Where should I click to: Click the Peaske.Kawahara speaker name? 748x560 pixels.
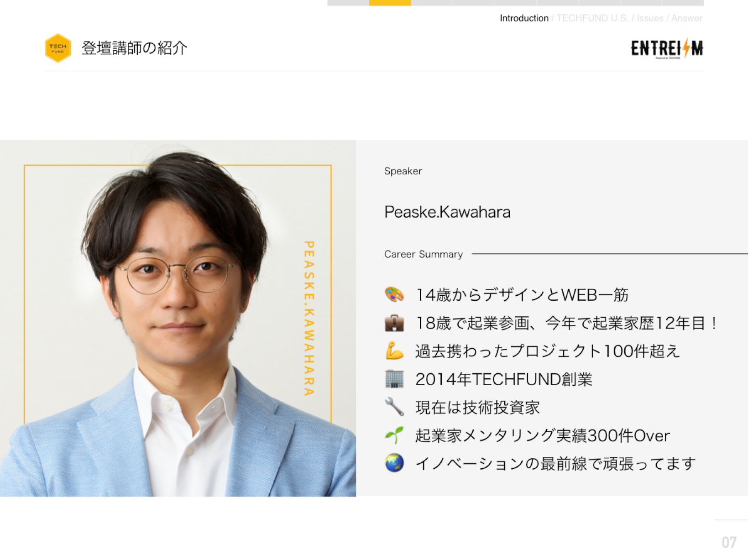tap(447, 212)
